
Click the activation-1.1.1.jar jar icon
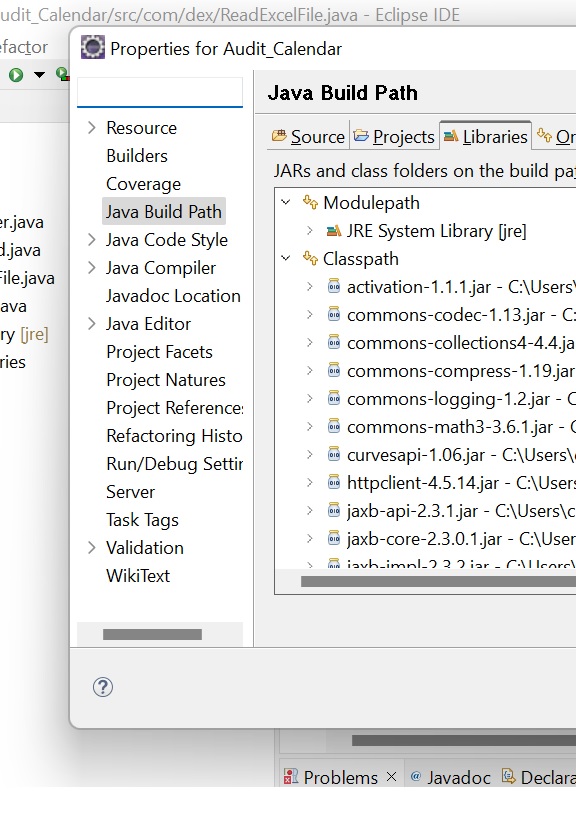[x=334, y=286]
